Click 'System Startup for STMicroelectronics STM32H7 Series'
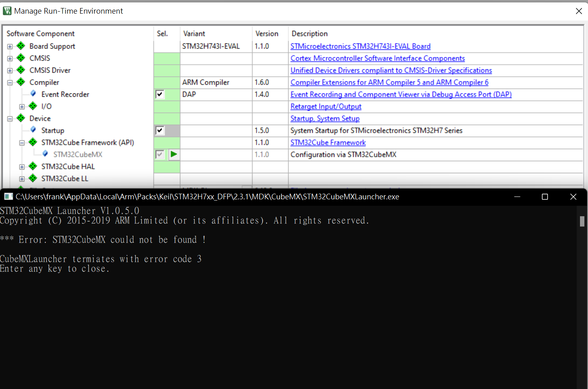Screen dimensions: 588x389 click(x=376, y=130)
